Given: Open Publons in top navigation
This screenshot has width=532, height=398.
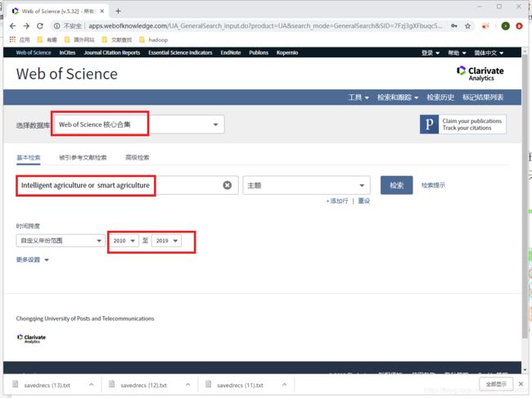Looking at the screenshot, I should pos(259,52).
